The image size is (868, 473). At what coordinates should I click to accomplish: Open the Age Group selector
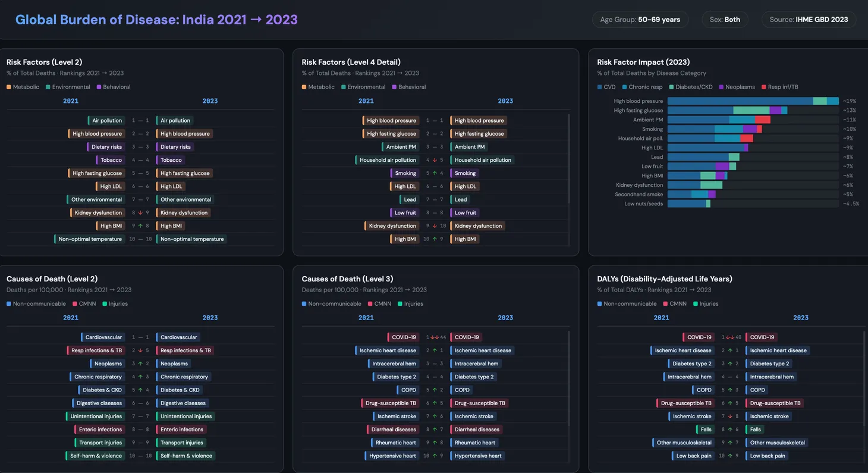[640, 19]
